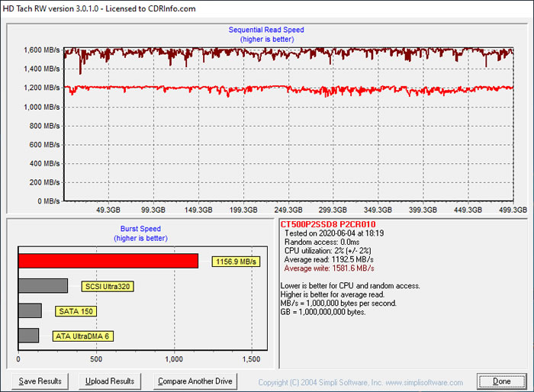Select the CT500P2SSD8 P2CR010 drive name
This screenshot has width=534, height=392.
point(327,224)
